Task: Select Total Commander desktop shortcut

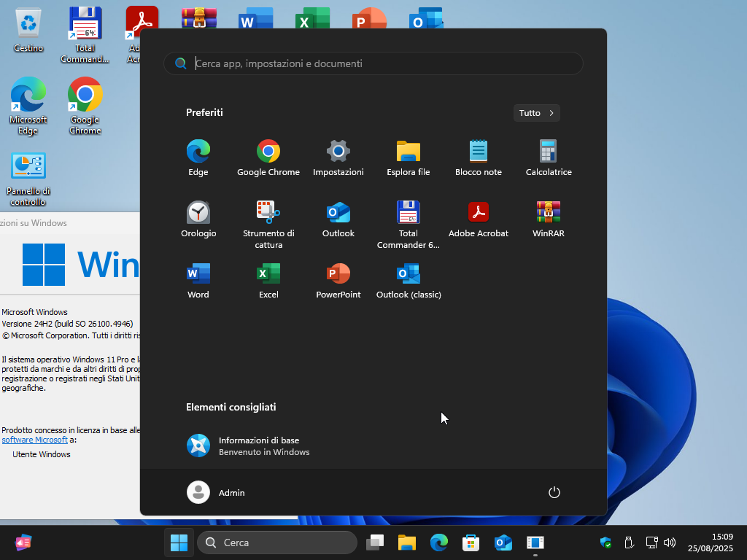Action: [x=85, y=35]
